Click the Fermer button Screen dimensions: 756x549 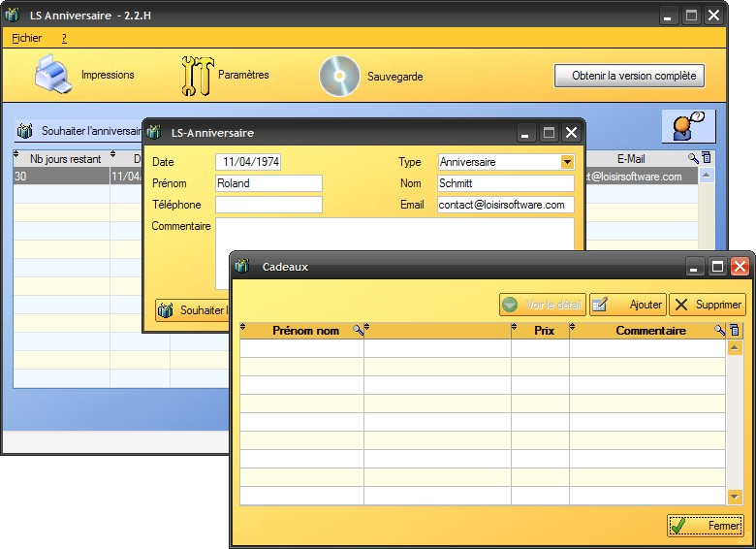(x=706, y=526)
